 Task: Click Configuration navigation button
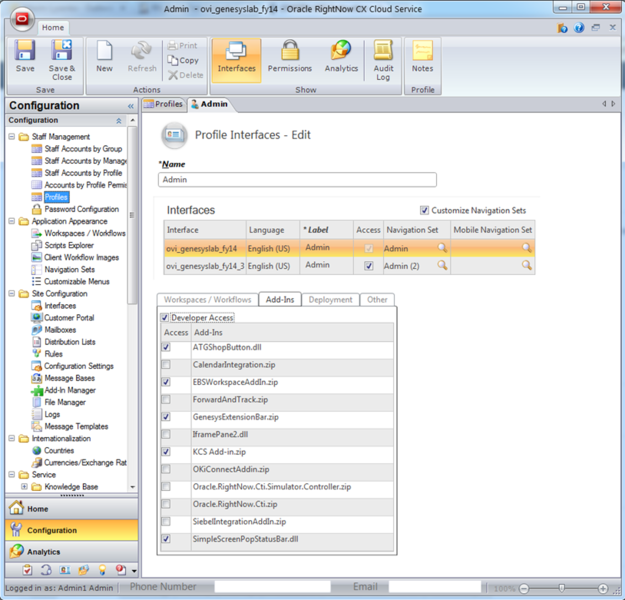pyautogui.click(x=71, y=530)
